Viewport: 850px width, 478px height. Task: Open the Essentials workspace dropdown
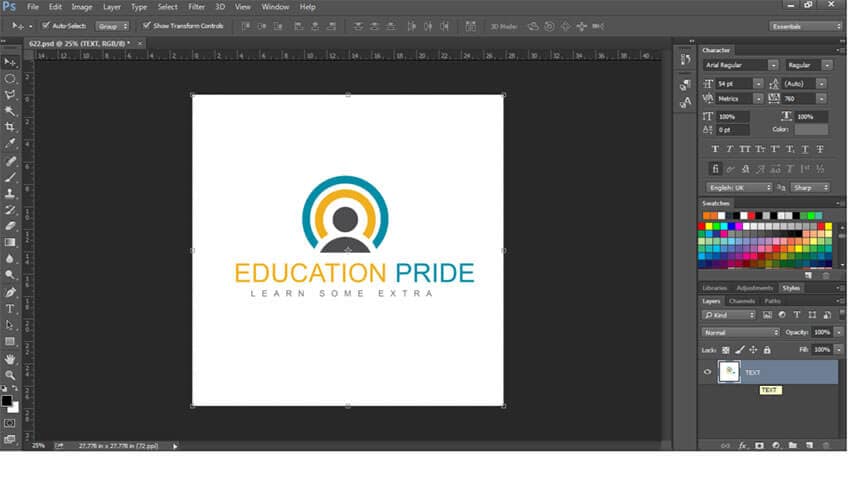tap(804, 26)
